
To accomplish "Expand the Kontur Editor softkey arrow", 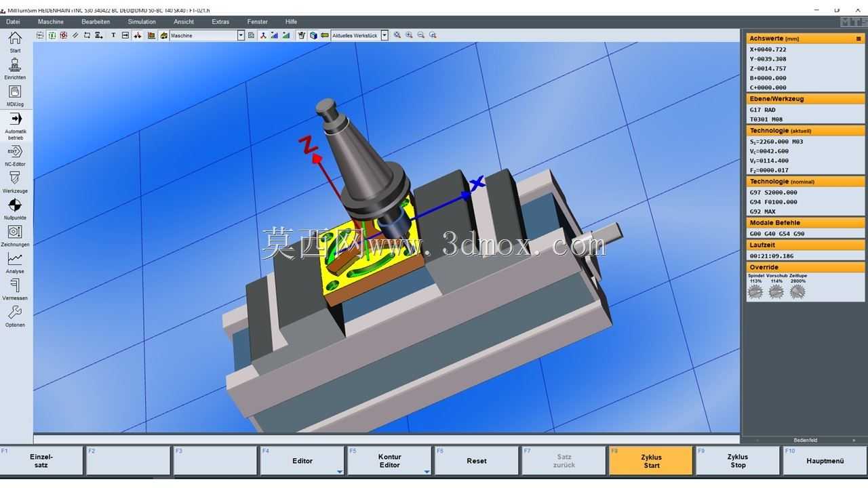I will [x=427, y=472].
